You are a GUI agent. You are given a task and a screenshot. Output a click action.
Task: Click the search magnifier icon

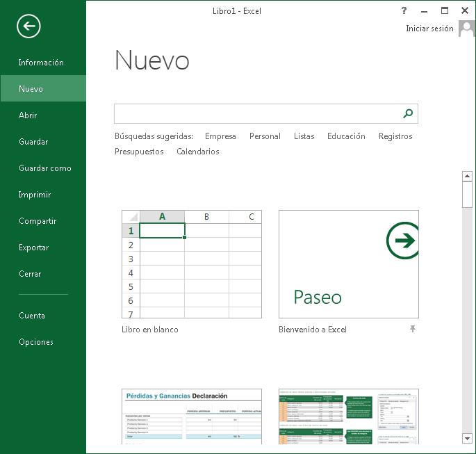408,113
